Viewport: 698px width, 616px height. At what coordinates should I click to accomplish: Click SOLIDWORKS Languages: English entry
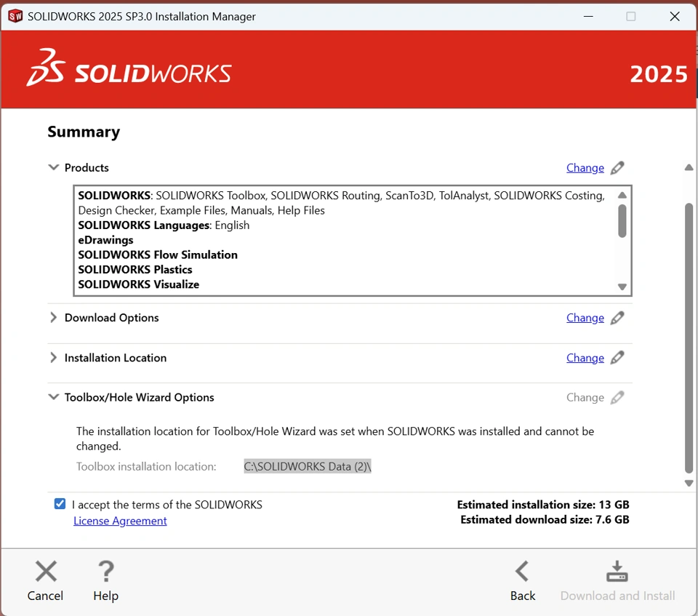coord(164,225)
